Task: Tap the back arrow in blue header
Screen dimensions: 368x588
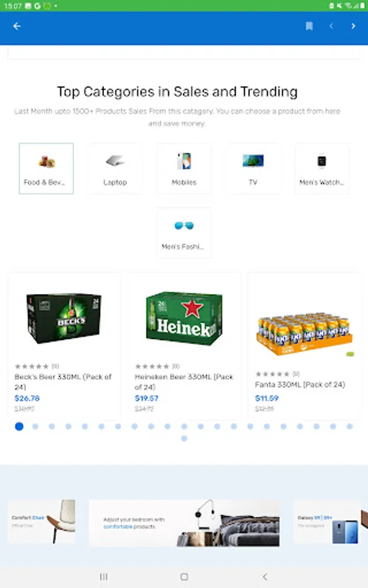Action: pos(17,26)
